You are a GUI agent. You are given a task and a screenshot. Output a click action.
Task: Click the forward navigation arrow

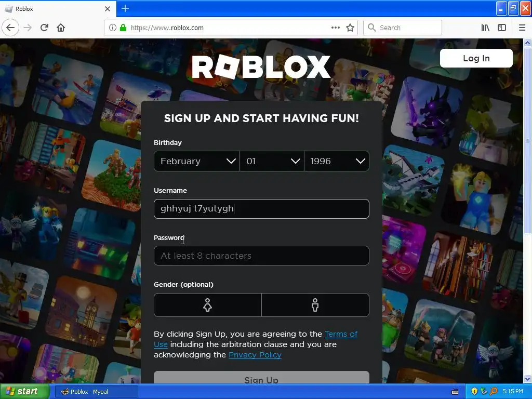[x=28, y=28]
